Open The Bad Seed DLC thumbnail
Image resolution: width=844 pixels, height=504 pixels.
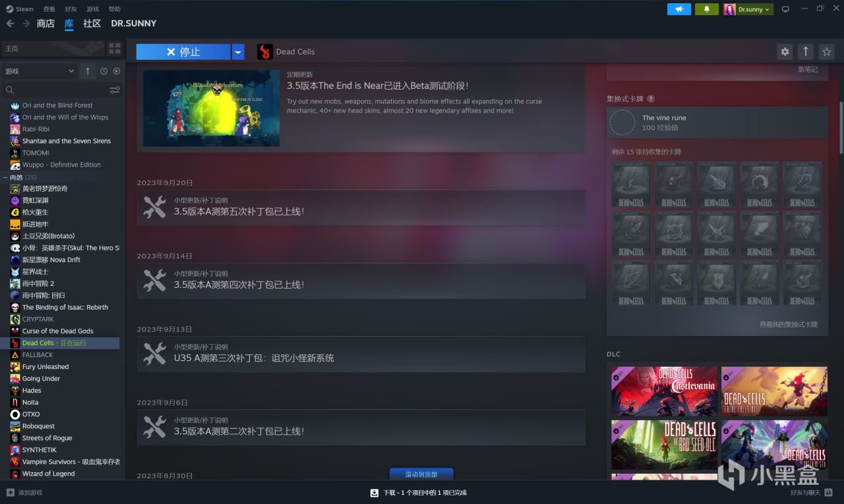[x=664, y=445]
